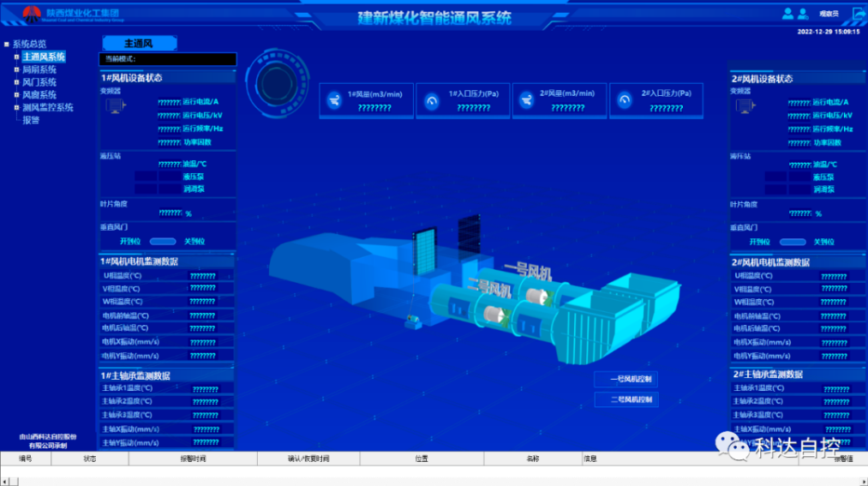
Task: Click the first user profile icon in header
Action: coord(787,14)
